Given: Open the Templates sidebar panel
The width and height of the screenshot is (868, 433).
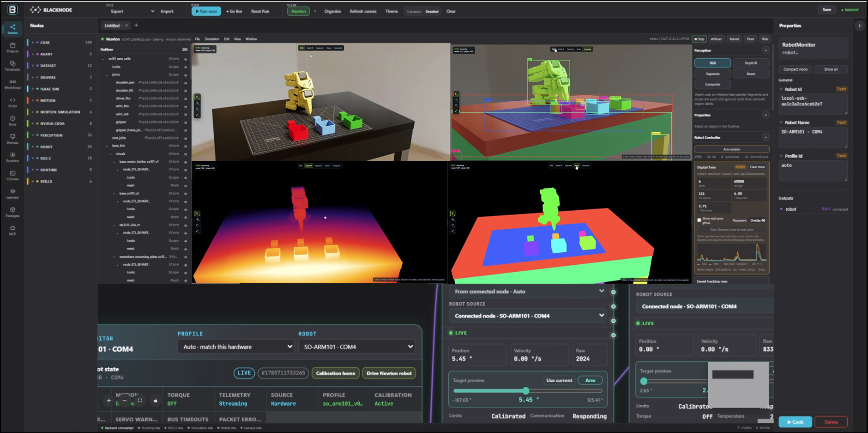Looking at the screenshot, I should (12, 66).
